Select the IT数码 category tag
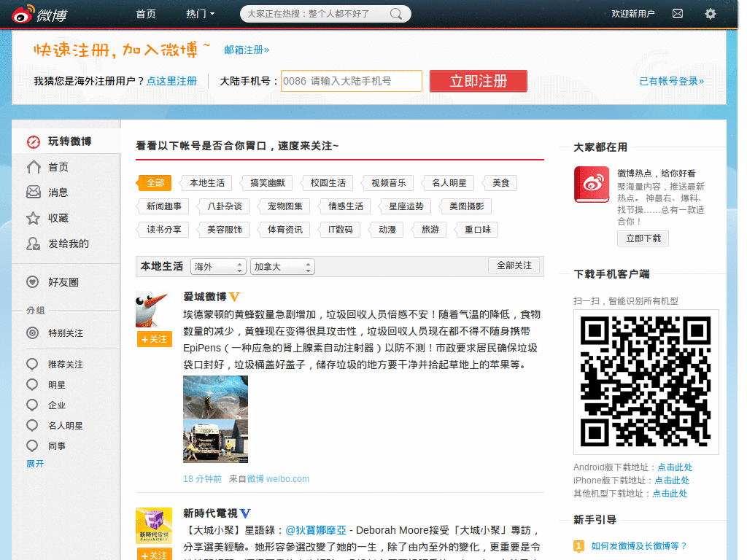Viewport: 747px width, 560px height. tap(340, 230)
